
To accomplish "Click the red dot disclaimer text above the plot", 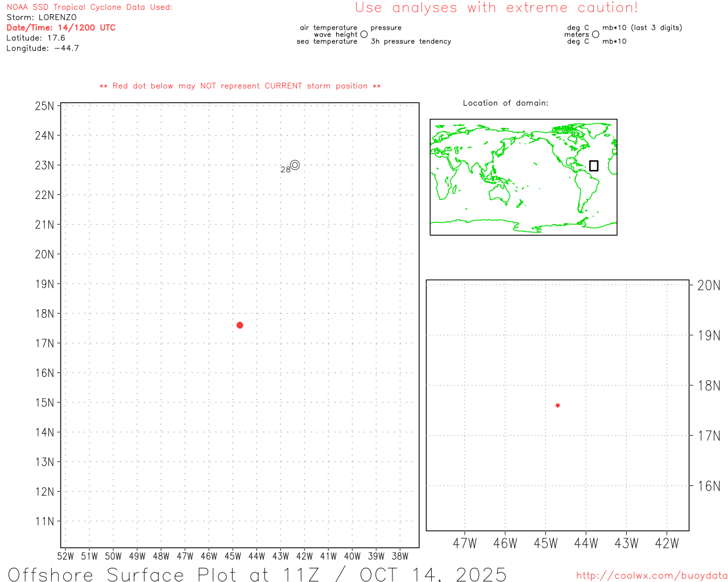I will coord(240,86).
